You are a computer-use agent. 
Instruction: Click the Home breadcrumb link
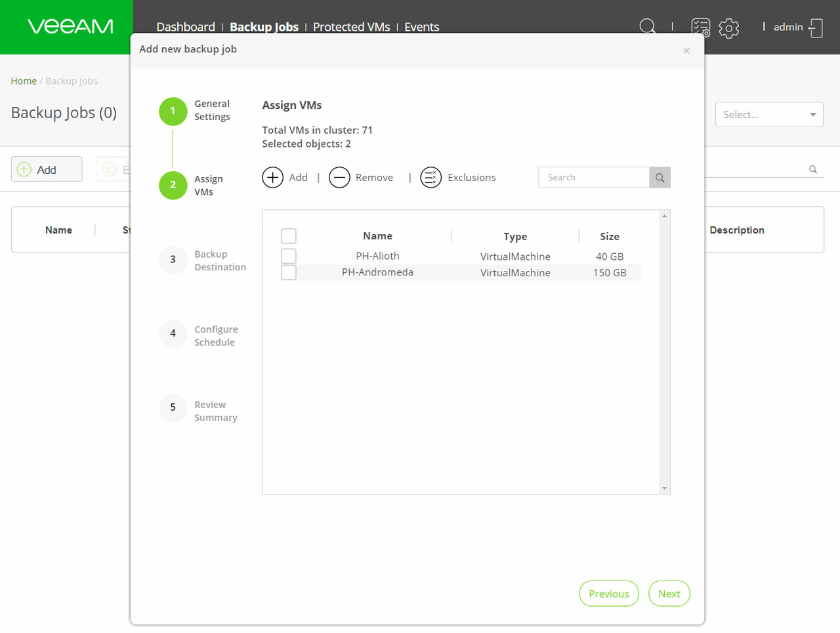click(24, 81)
